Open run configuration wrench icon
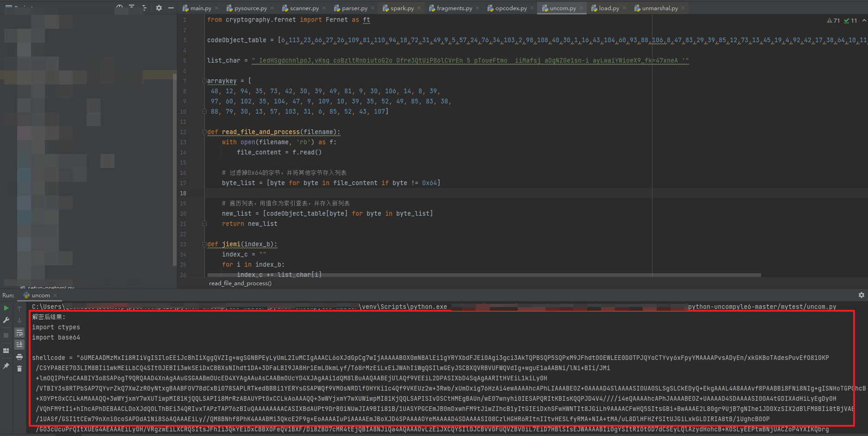868x436 pixels. 6,321
